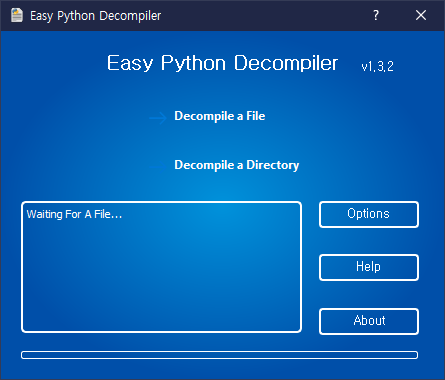Click the empty progress bar
The image size is (445, 380).
pos(219,355)
